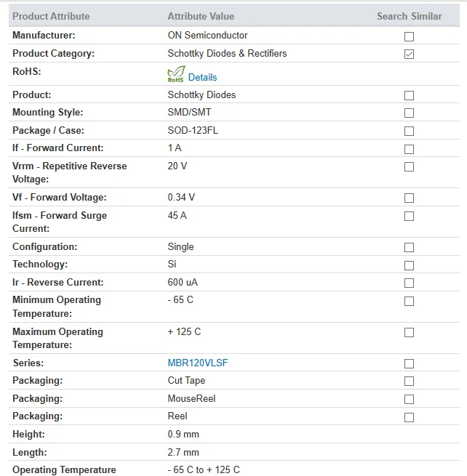Viewport: 467px width, 476px height.
Task: Click the 600 uA reverse current value
Action: [183, 282]
